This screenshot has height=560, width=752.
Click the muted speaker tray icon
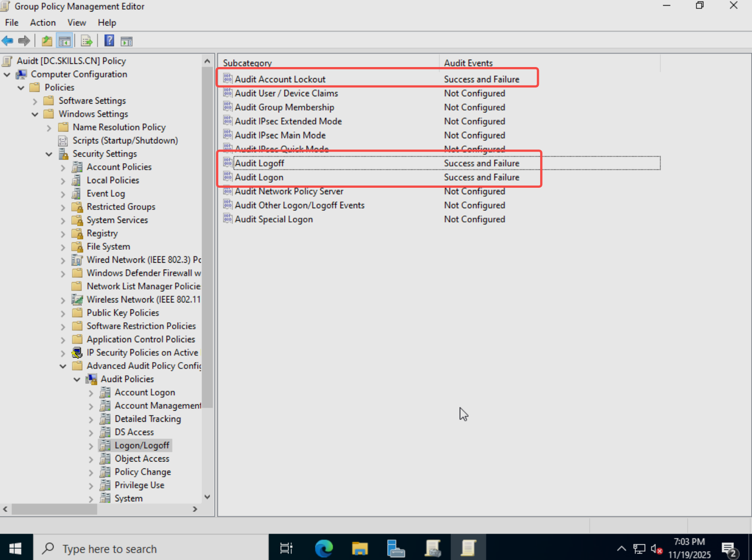point(656,549)
